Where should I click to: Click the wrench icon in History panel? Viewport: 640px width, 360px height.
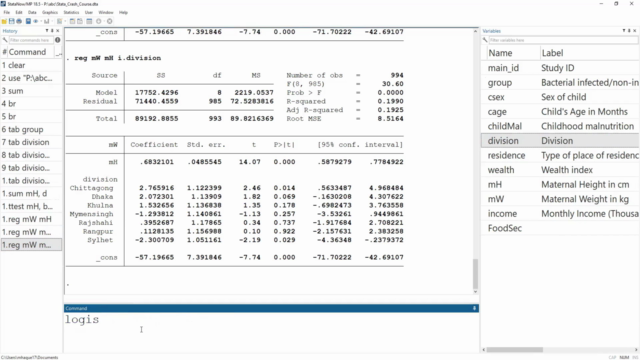pyautogui.click(x=5, y=40)
